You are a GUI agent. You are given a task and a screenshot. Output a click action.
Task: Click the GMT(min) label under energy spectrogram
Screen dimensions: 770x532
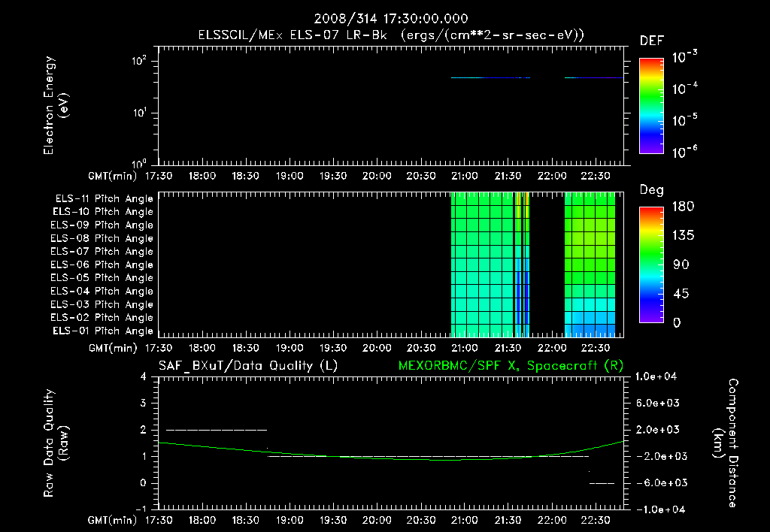tap(113, 176)
